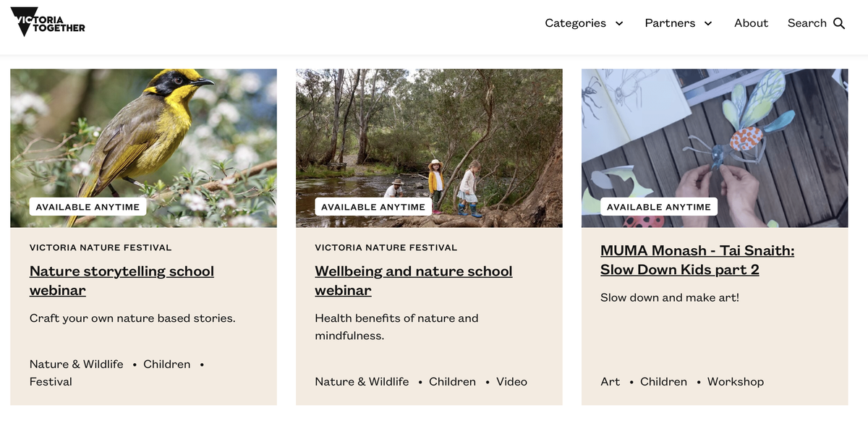868x421 pixels.
Task: Select Children tag on storytelling card
Action: click(x=166, y=364)
